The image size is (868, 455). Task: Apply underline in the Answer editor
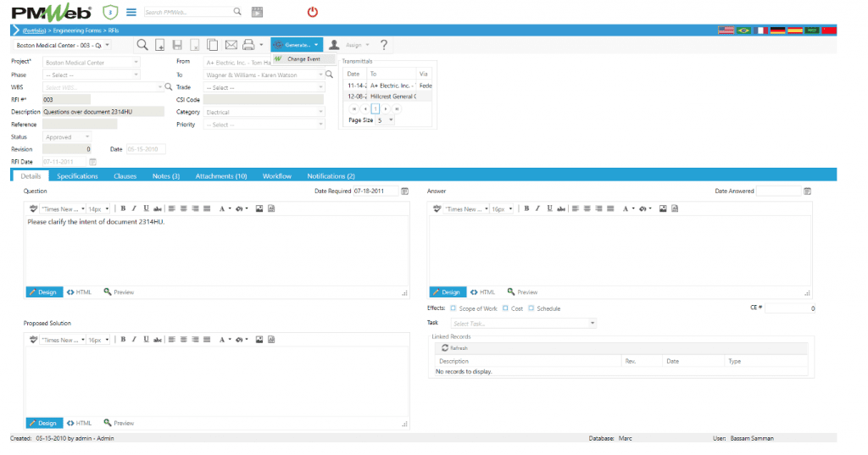point(549,208)
